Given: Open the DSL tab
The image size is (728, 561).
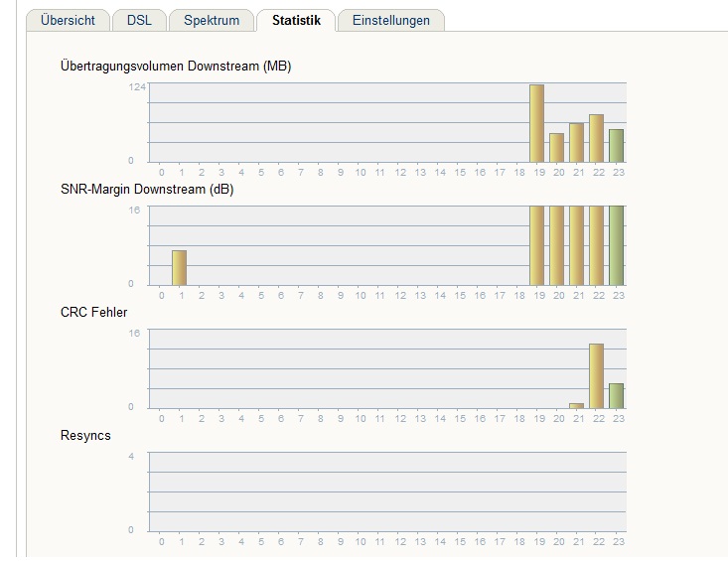Looking at the screenshot, I should tap(139, 21).
